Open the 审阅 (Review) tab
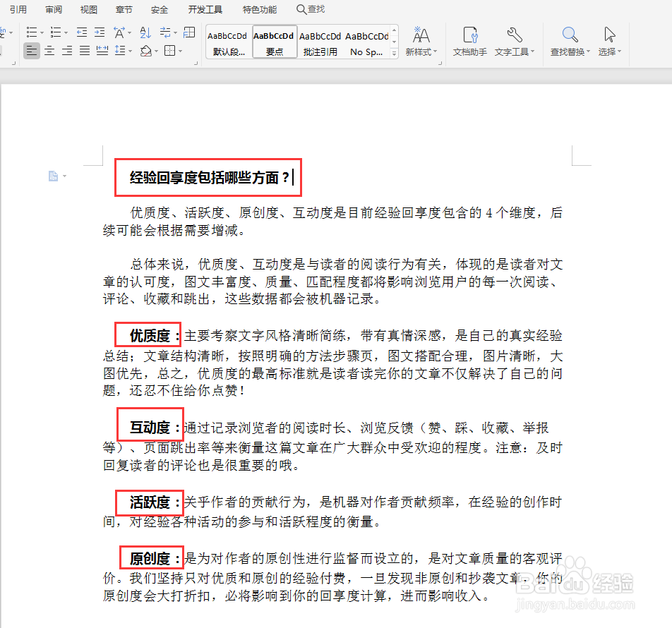The width and height of the screenshot is (672, 628). [54, 9]
